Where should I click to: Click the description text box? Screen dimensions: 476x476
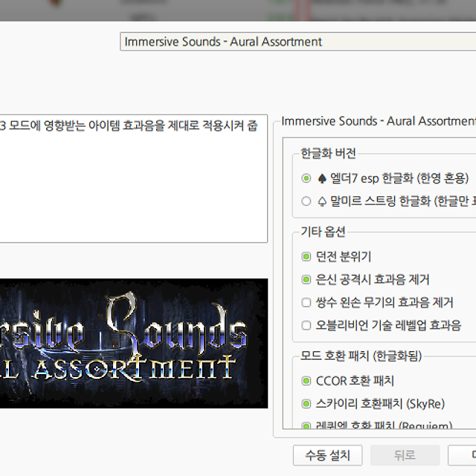(134, 178)
